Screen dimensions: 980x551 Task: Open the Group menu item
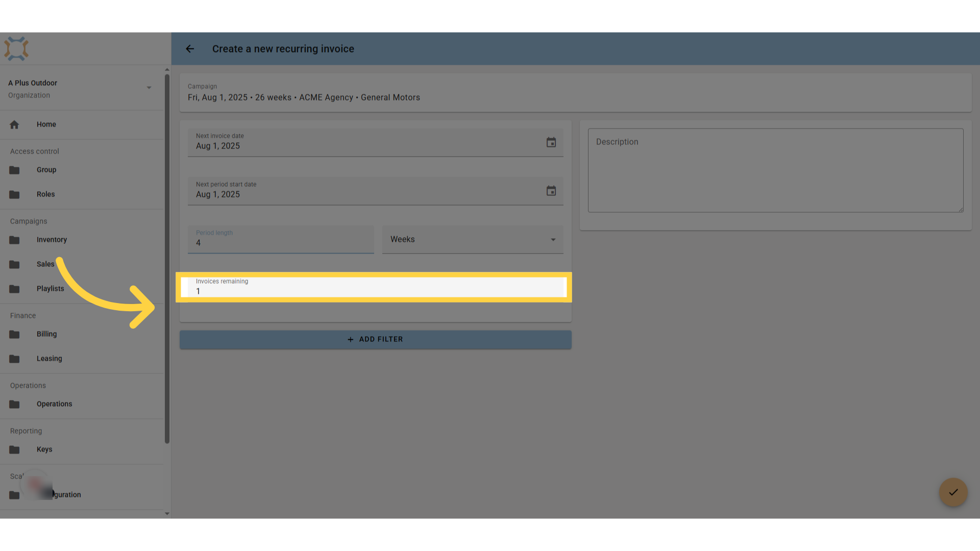(x=82, y=170)
